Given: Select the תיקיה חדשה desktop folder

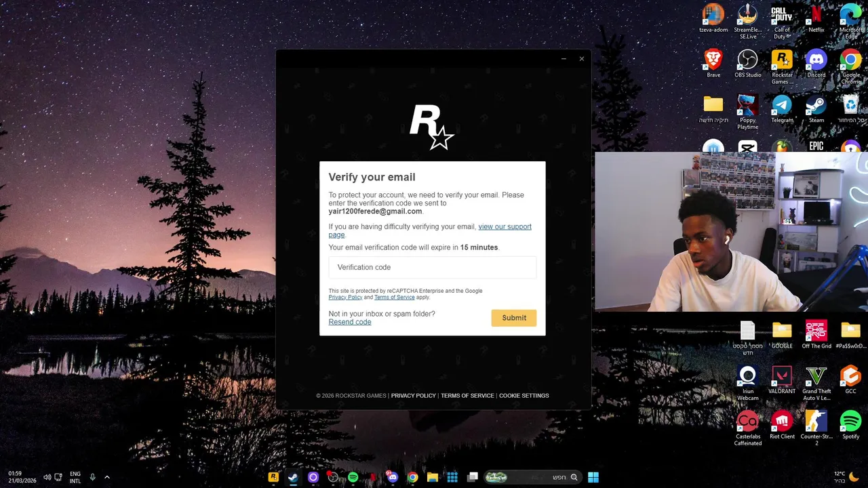Looking at the screenshot, I should click(713, 109).
